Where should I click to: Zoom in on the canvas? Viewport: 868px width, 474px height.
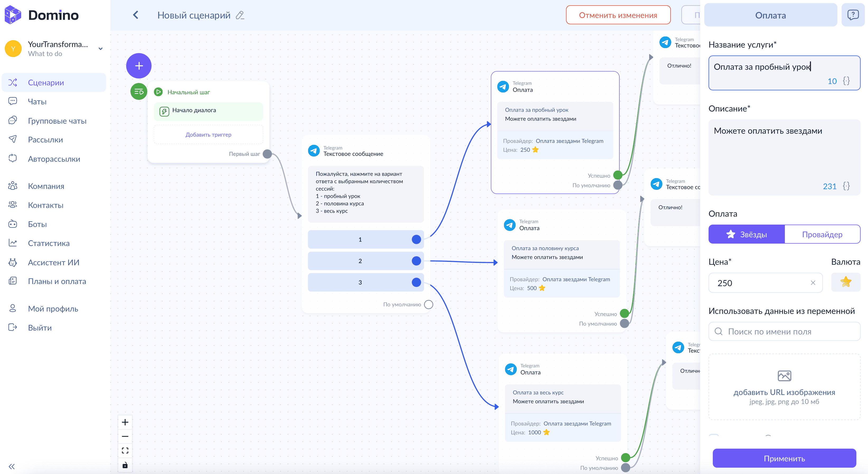coord(125,422)
